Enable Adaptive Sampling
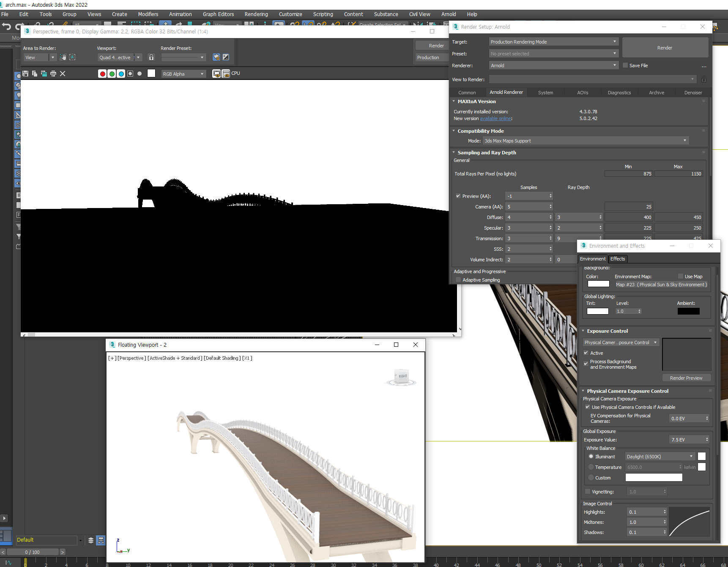The image size is (728, 567). point(458,279)
